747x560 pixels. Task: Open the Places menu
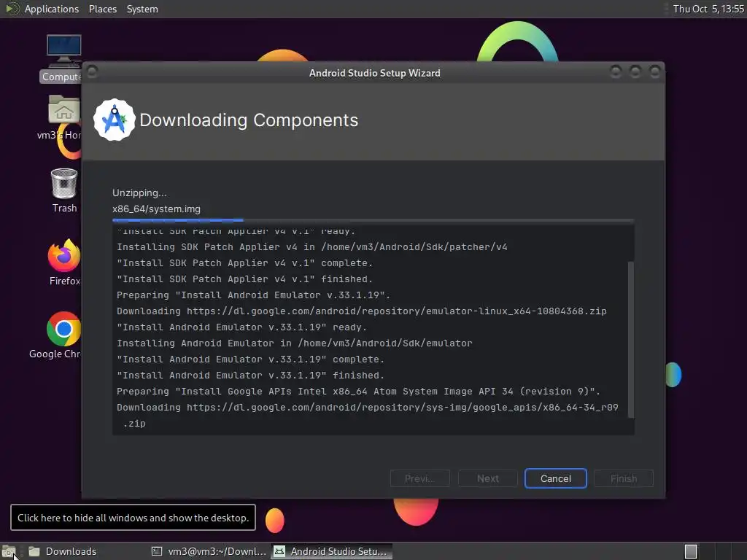click(102, 9)
